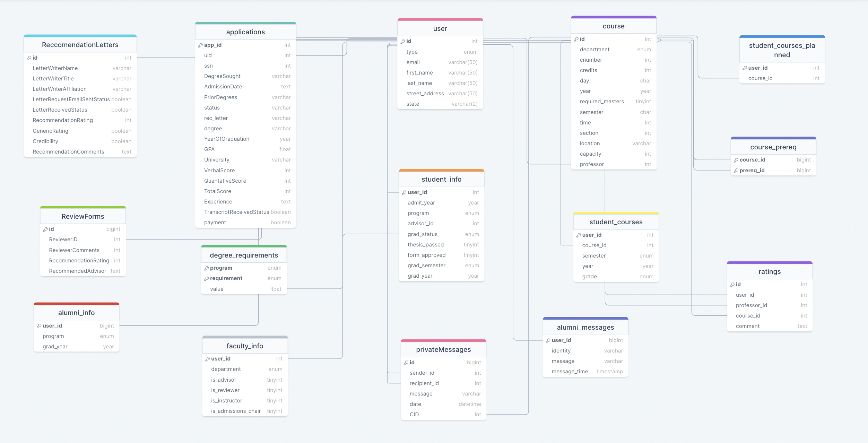868x443 pixels.
Task: Click the street_address row in user table
Action: 440,94
